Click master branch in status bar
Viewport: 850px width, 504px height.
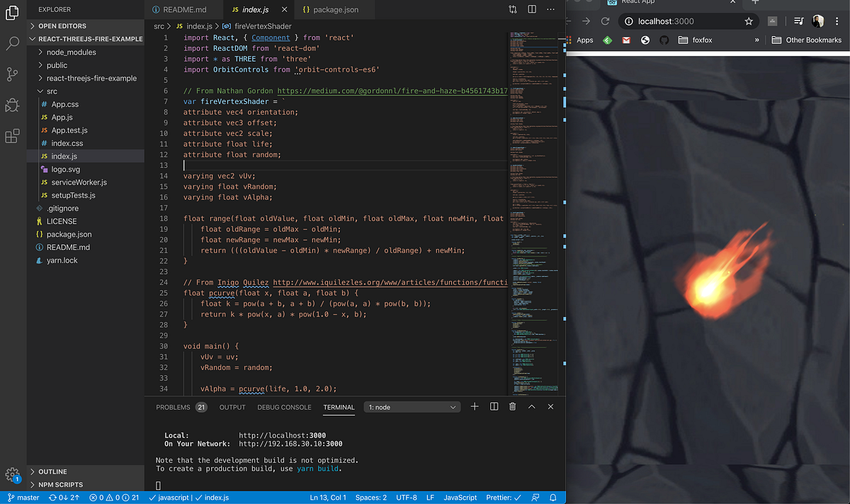pos(23,498)
